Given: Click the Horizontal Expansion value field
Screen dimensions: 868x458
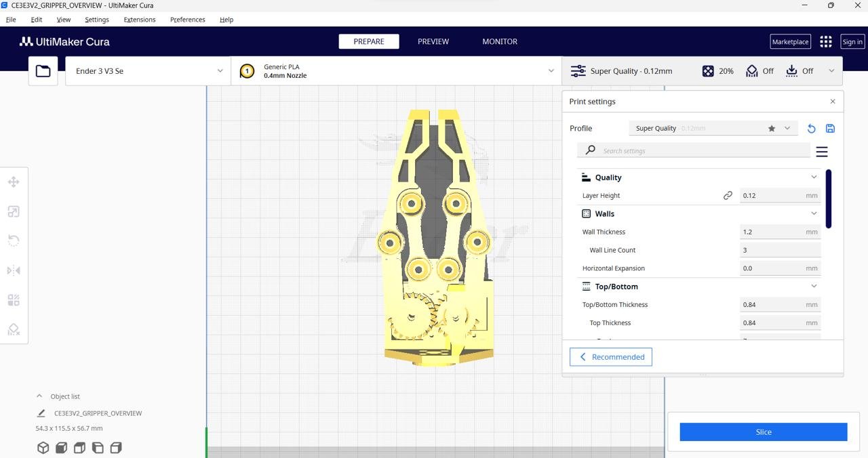Looking at the screenshot, I should (780, 268).
